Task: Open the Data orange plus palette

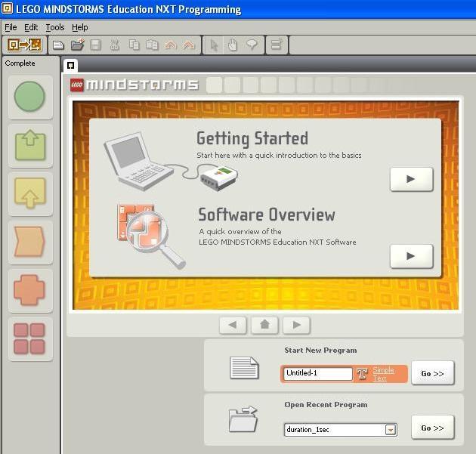Action: 29,290
